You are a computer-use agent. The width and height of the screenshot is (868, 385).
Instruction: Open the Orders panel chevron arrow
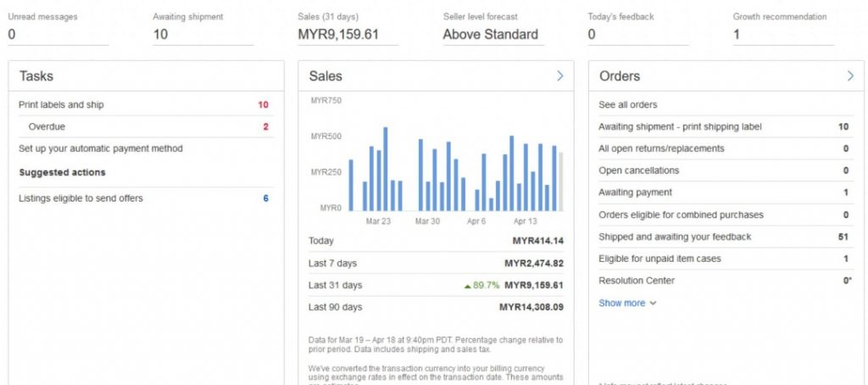[849, 76]
